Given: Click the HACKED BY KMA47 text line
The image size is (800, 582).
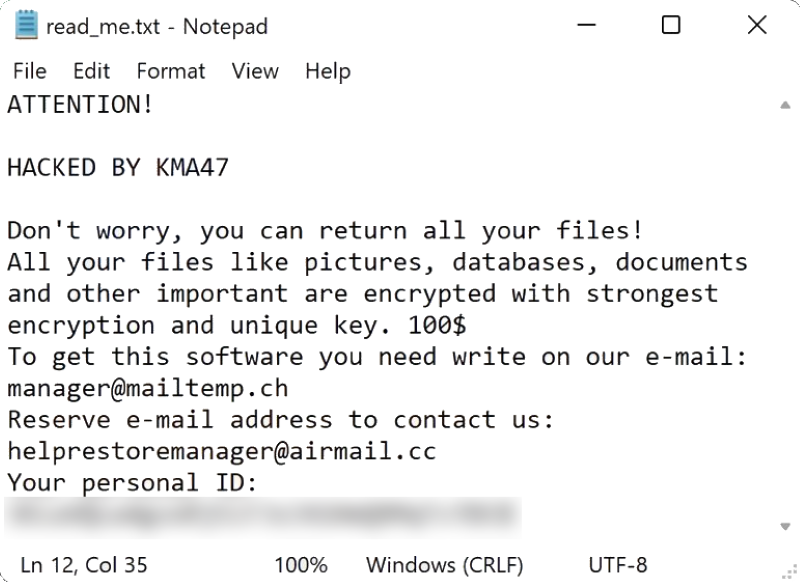Looking at the screenshot, I should pyautogui.click(x=118, y=167).
